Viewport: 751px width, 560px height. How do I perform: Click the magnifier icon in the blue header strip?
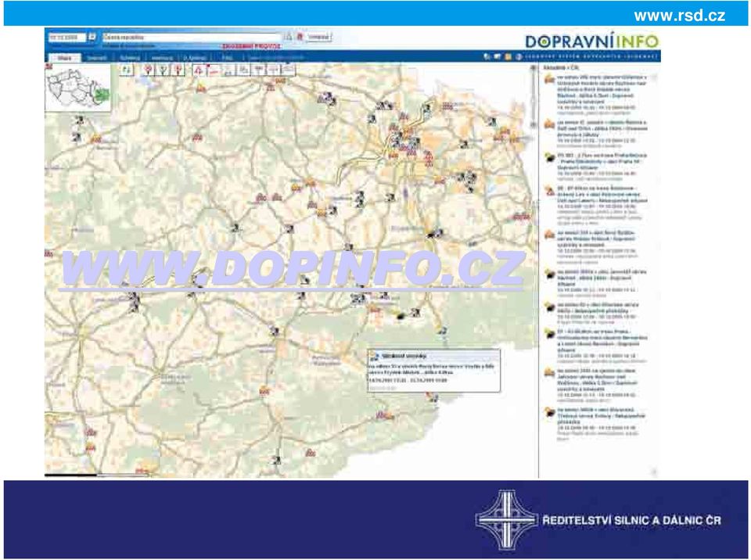(x=487, y=57)
